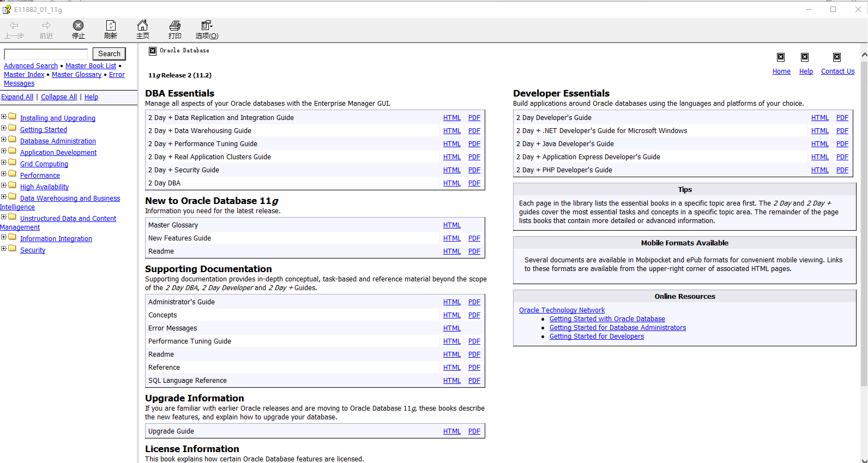Click the folder icon beside Grid Computing
The image size is (868, 463).
12,163
